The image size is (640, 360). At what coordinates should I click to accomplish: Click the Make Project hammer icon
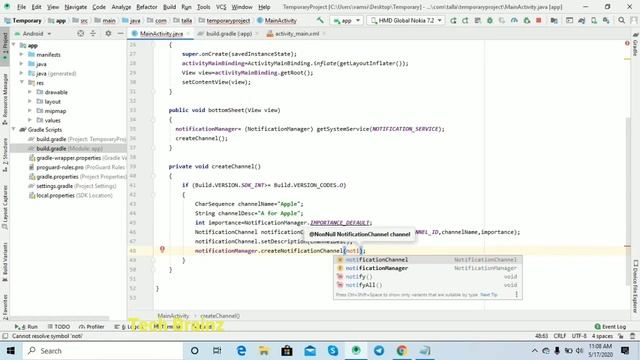tap(320, 20)
